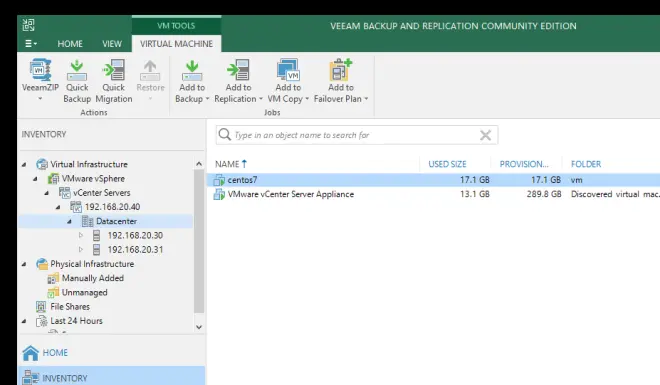Image resolution: width=660 pixels, height=385 pixels.
Task: Click the Datacenter node icon
Action: click(87, 221)
